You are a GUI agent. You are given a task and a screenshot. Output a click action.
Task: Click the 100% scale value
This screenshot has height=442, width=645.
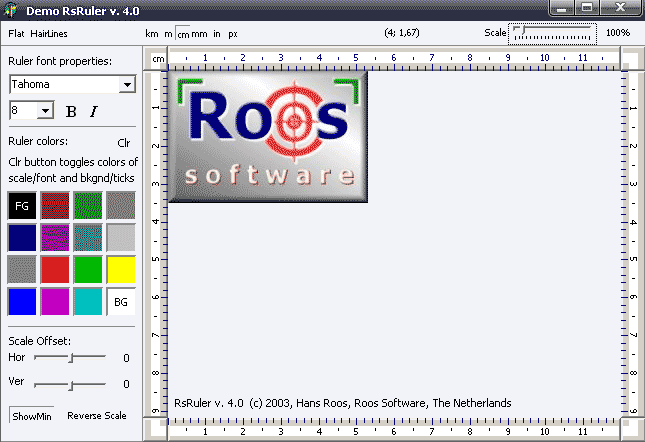pos(618,32)
